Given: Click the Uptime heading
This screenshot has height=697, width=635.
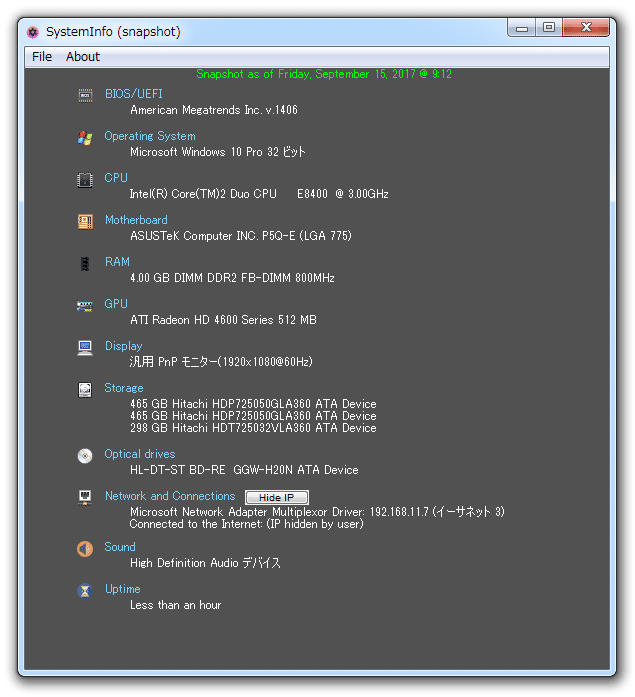Looking at the screenshot, I should 123,589.
